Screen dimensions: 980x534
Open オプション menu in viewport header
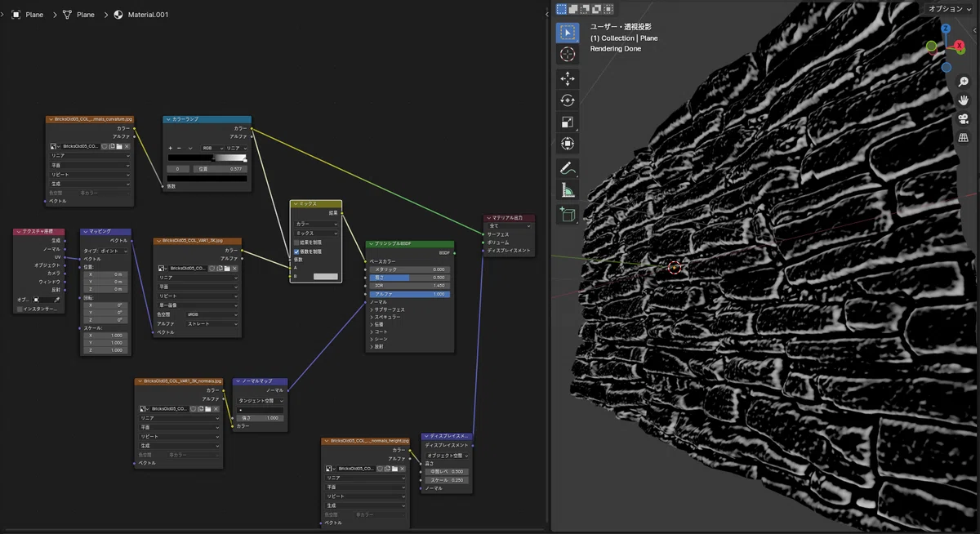(949, 8)
